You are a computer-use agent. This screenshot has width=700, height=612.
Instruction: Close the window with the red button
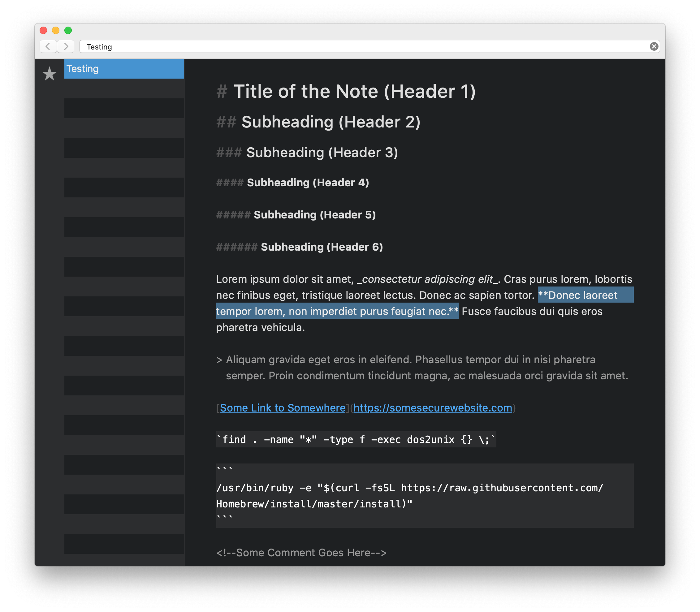[43, 30]
